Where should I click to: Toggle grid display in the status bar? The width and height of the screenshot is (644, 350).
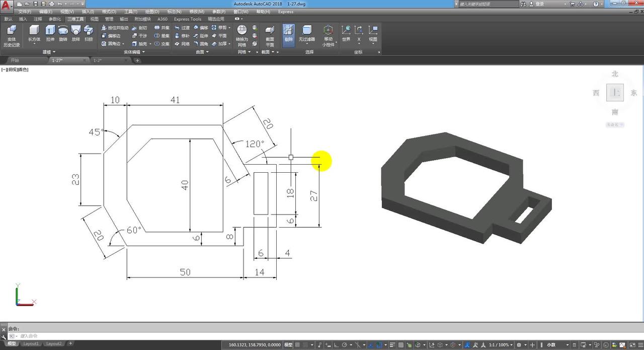pyautogui.click(x=297, y=344)
